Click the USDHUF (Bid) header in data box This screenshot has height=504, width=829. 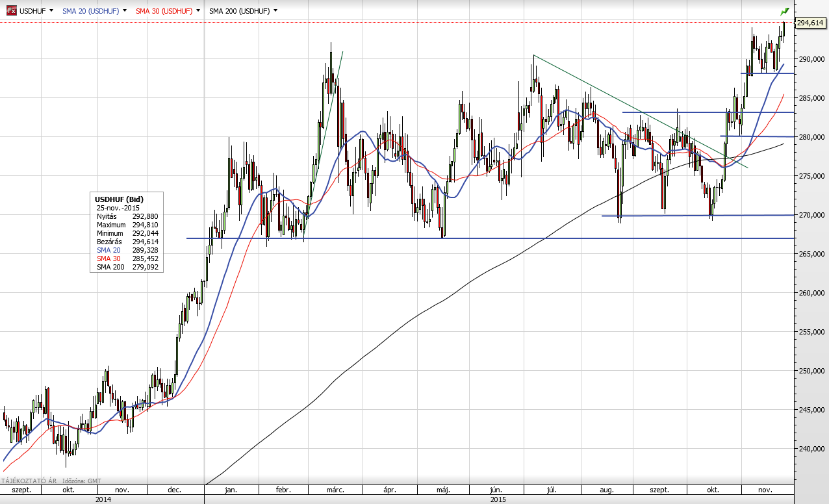tap(119, 199)
